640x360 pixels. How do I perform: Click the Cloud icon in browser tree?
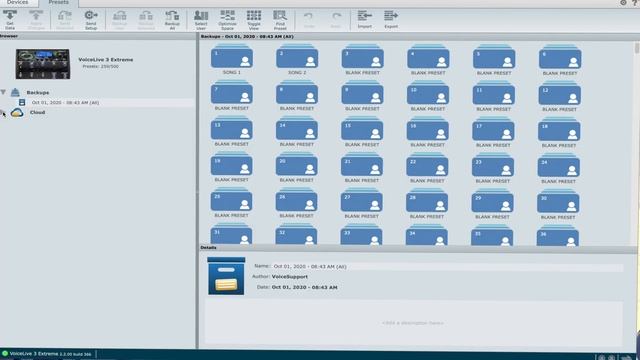[x=17, y=112]
